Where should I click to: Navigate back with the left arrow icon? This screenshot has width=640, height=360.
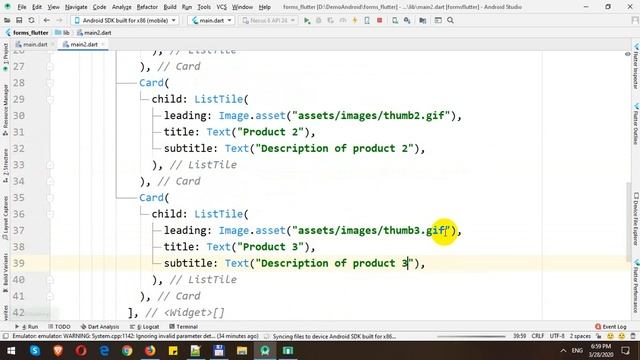point(47,20)
